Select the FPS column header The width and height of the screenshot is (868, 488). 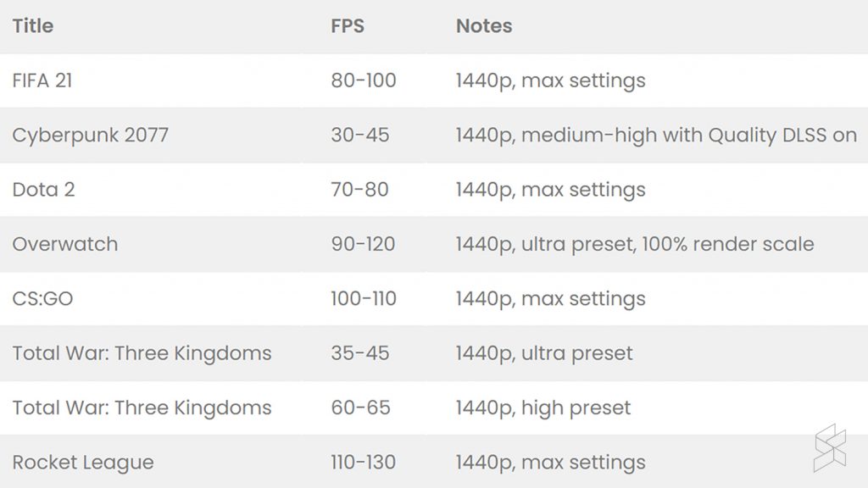point(348,26)
